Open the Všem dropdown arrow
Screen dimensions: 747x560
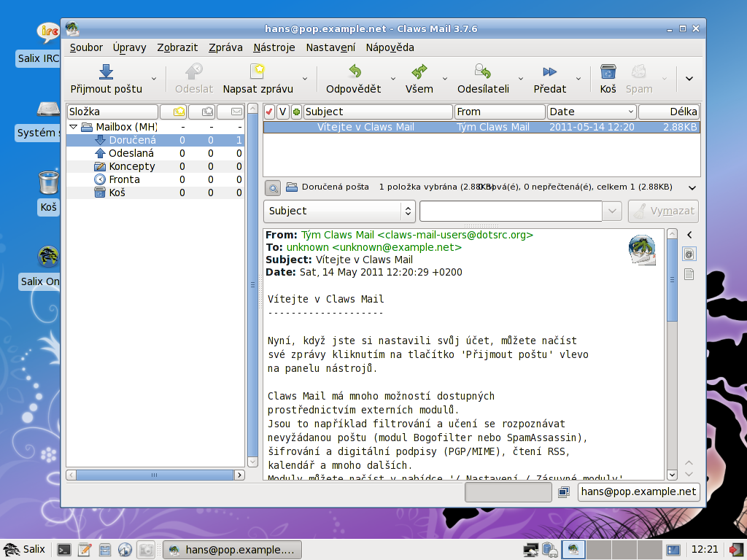click(445, 79)
